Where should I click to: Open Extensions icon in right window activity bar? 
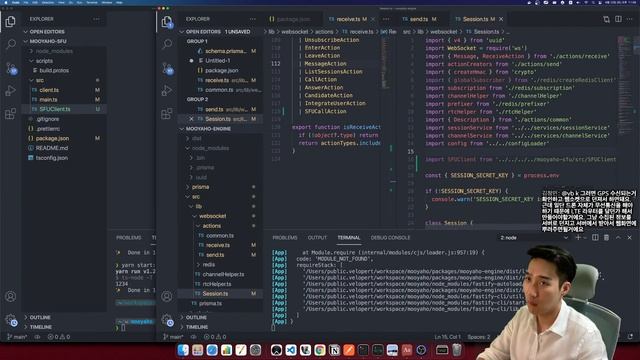(x=167, y=113)
